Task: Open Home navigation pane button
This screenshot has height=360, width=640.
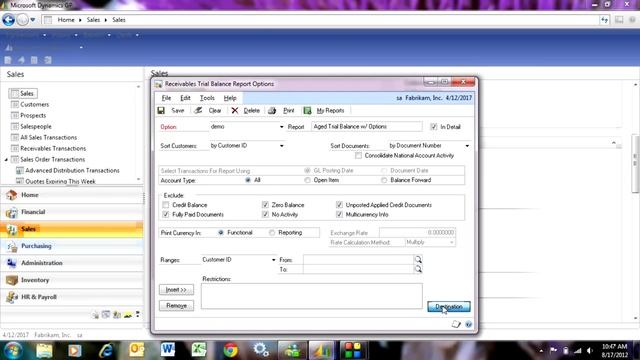Action: coord(72,195)
